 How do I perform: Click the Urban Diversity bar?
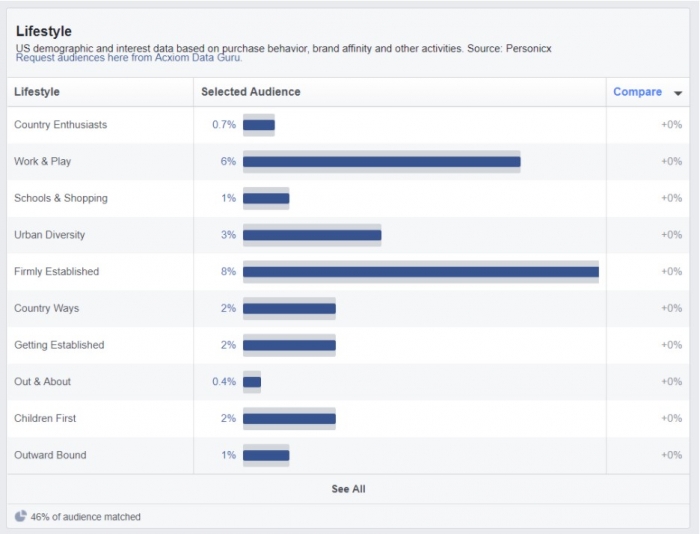[x=312, y=235]
